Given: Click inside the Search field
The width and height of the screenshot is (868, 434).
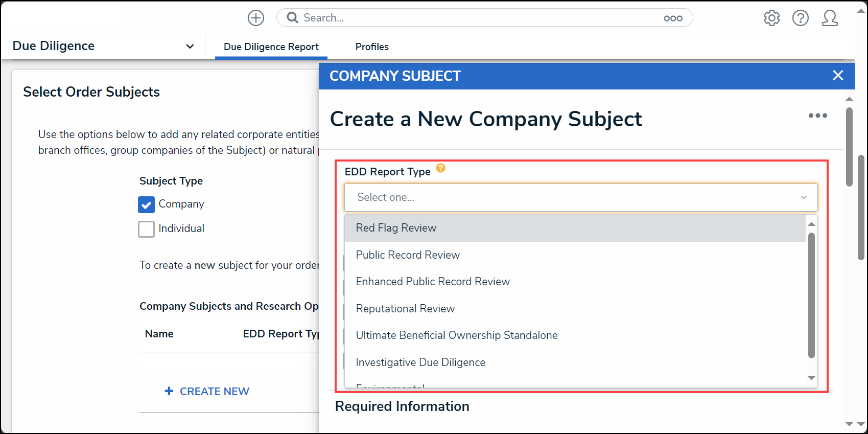Looking at the screenshot, I should [x=480, y=18].
